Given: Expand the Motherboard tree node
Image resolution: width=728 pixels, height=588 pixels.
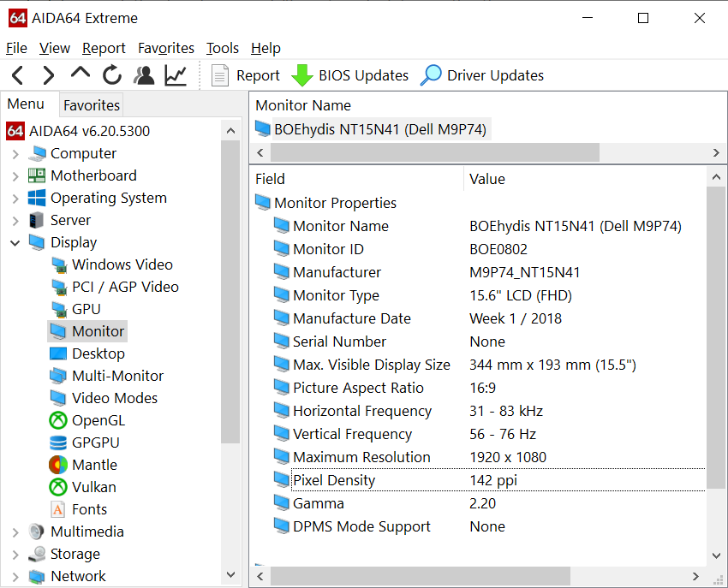Looking at the screenshot, I should click(15, 176).
